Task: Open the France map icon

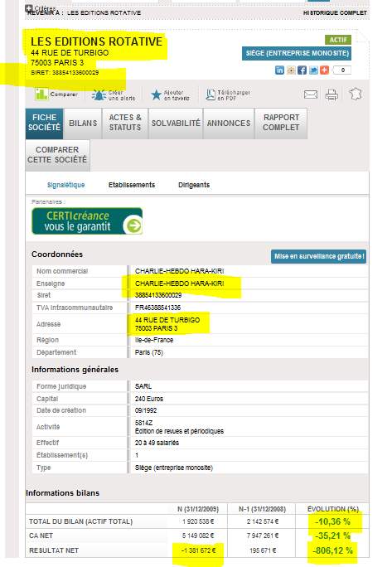Action: [355, 94]
